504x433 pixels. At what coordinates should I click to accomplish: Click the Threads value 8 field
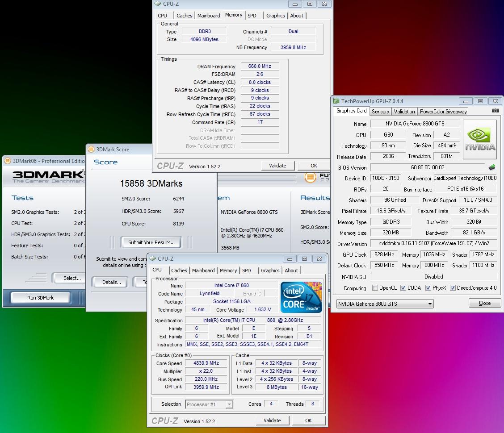(312, 404)
